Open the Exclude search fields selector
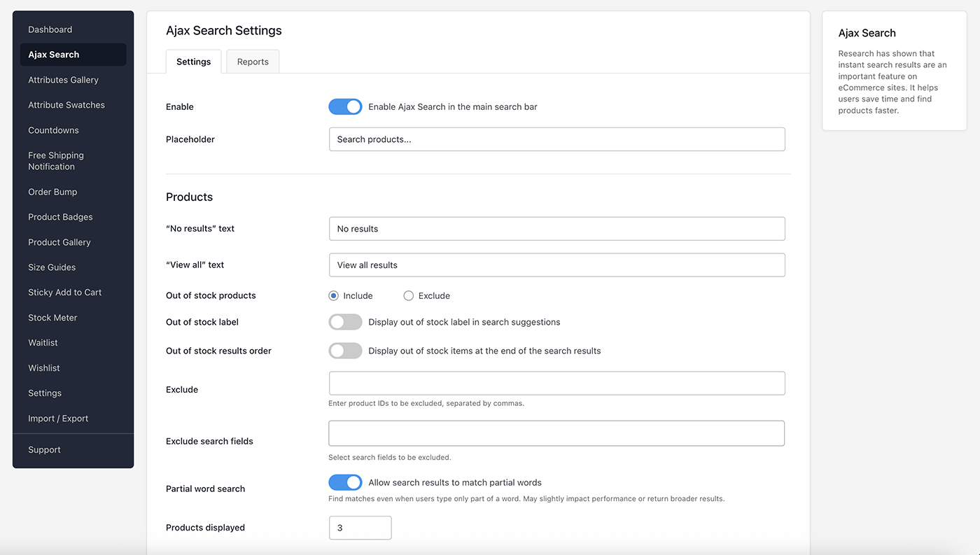Viewport: 980px width, 555px height. pos(556,433)
